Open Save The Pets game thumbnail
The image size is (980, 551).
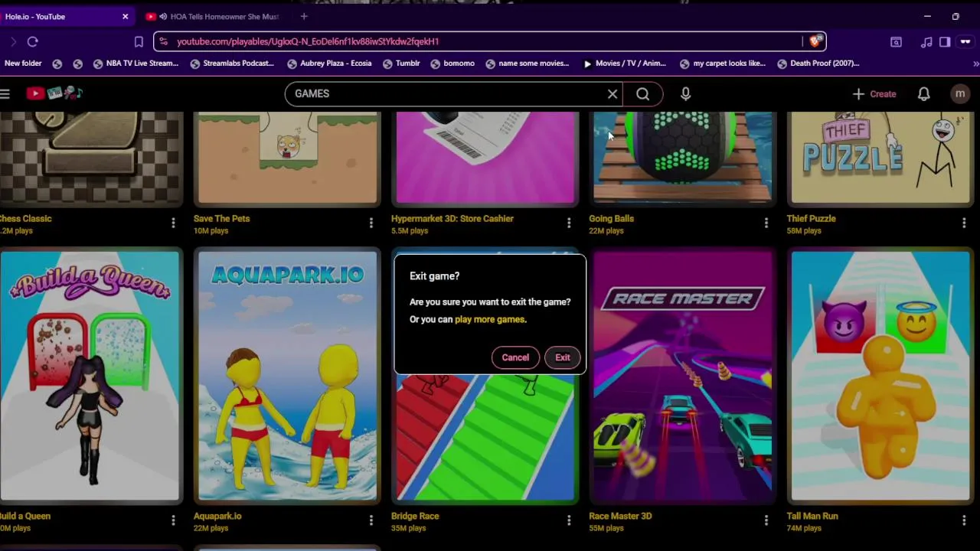point(288,158)
